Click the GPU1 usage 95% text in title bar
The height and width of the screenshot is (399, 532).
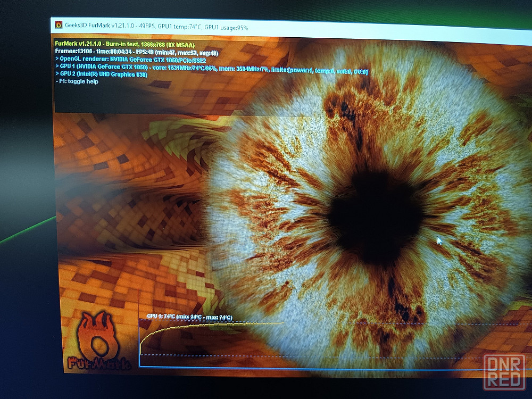226,27
